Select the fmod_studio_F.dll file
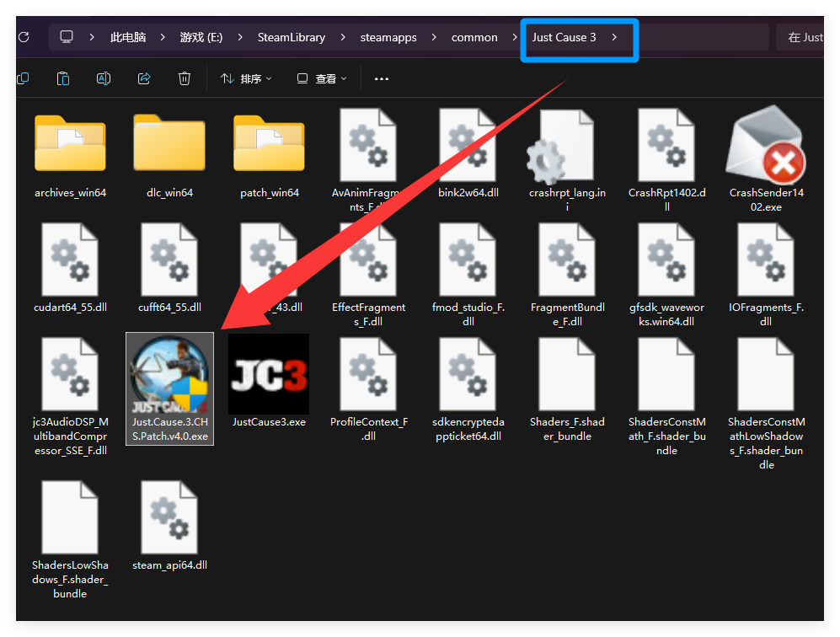The height and width of the screenshot is (637, 840). (x=468, y=276)
